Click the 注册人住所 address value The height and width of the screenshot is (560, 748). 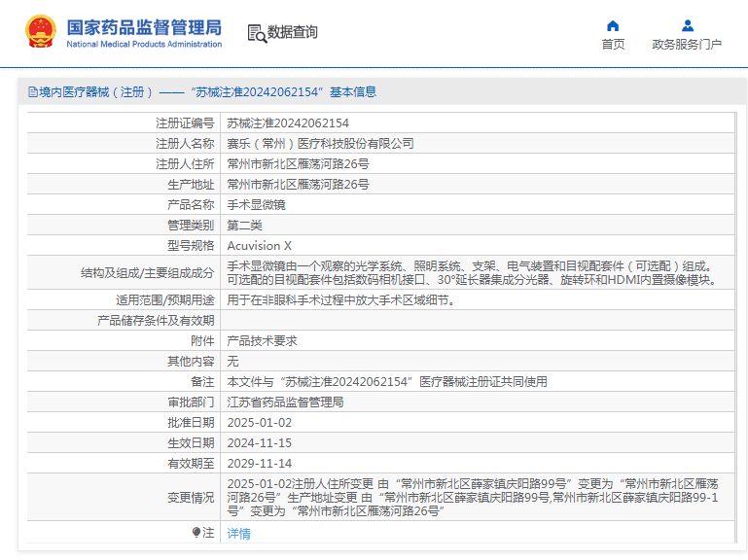point(299,164)
